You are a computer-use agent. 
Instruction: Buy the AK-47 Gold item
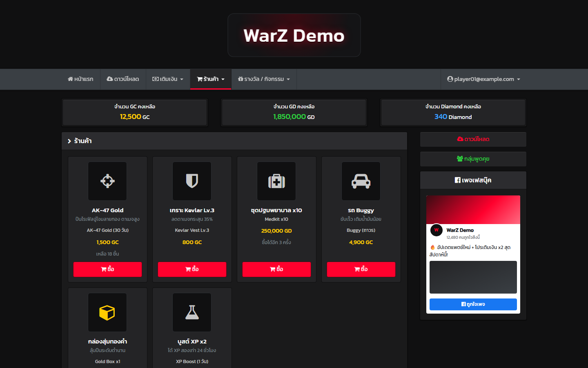(x=107, y=269)
